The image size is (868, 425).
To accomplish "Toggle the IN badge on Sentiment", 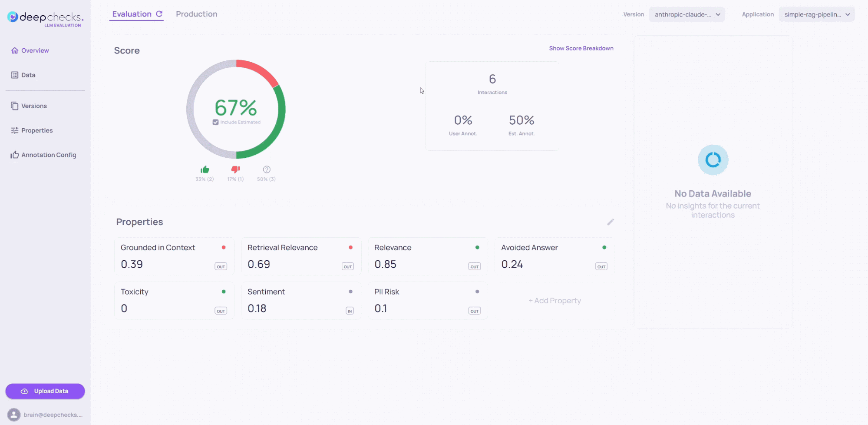I will coord(350,311).
